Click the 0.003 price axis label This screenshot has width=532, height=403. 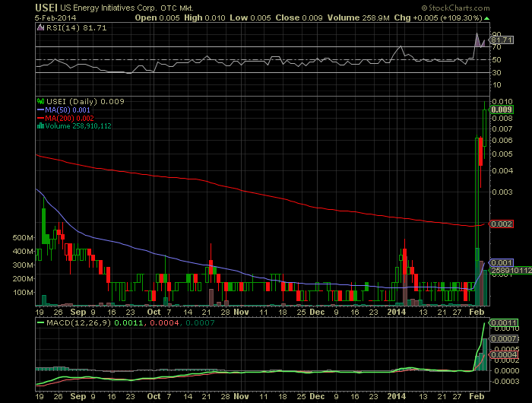502,192
